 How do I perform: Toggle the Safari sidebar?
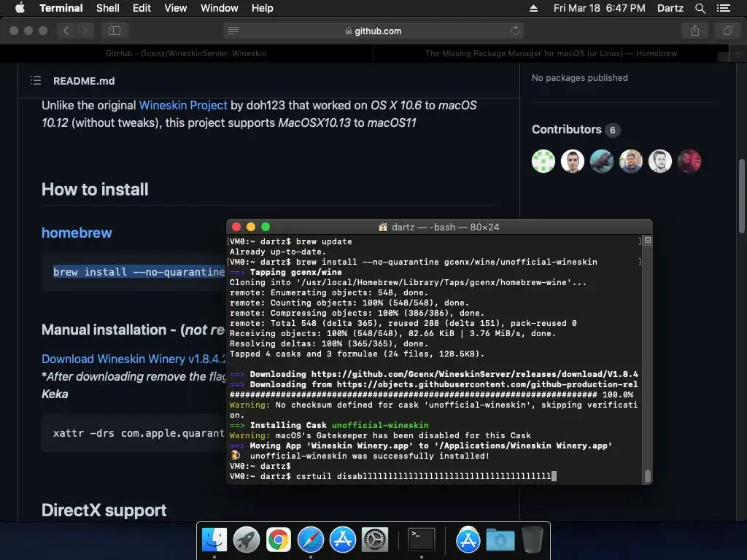click(115, 31)
